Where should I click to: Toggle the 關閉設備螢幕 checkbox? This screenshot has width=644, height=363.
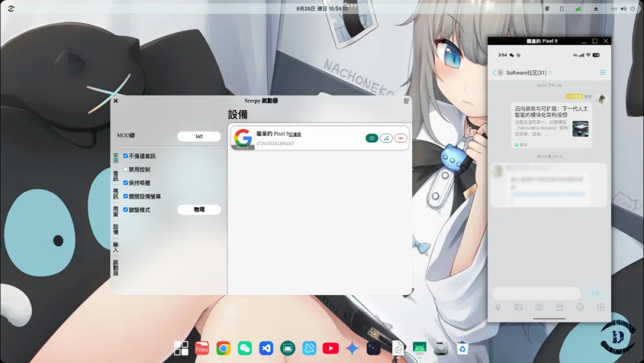click(x=126, y=196)
